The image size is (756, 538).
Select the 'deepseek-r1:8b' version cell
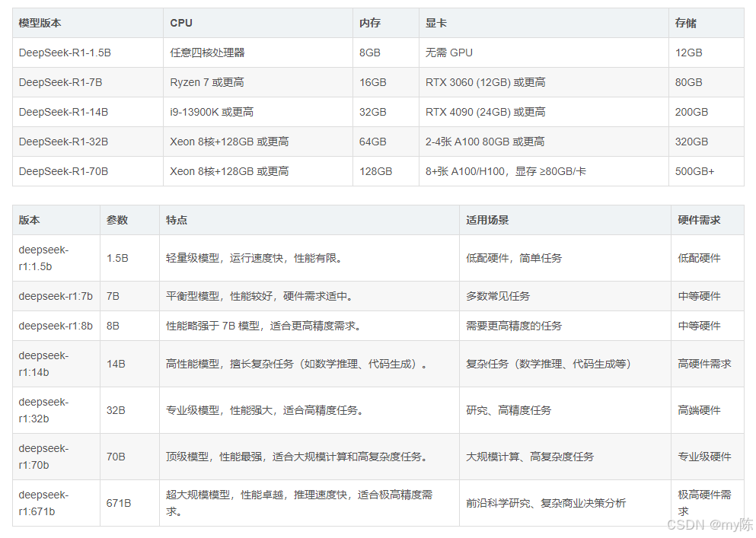(56, 326)
